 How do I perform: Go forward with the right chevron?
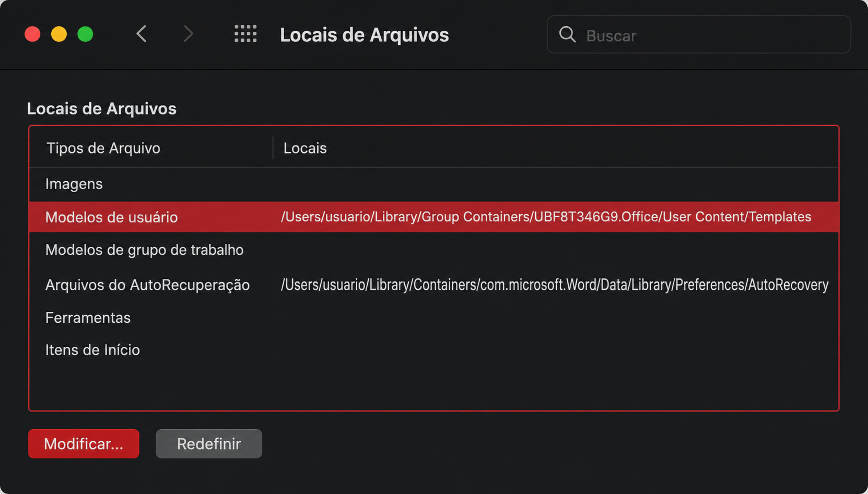pos(189,34)
